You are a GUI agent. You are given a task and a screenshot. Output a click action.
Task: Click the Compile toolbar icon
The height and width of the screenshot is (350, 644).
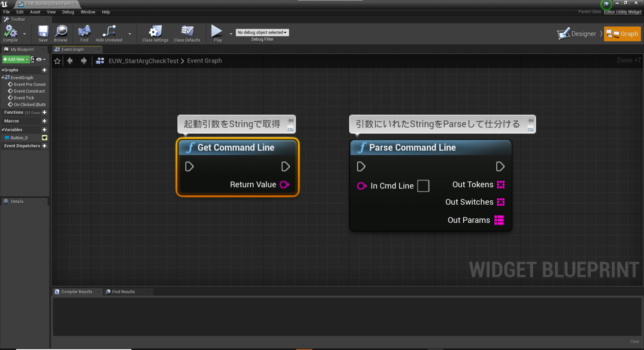pyautogui.click(x=10, y=32)
